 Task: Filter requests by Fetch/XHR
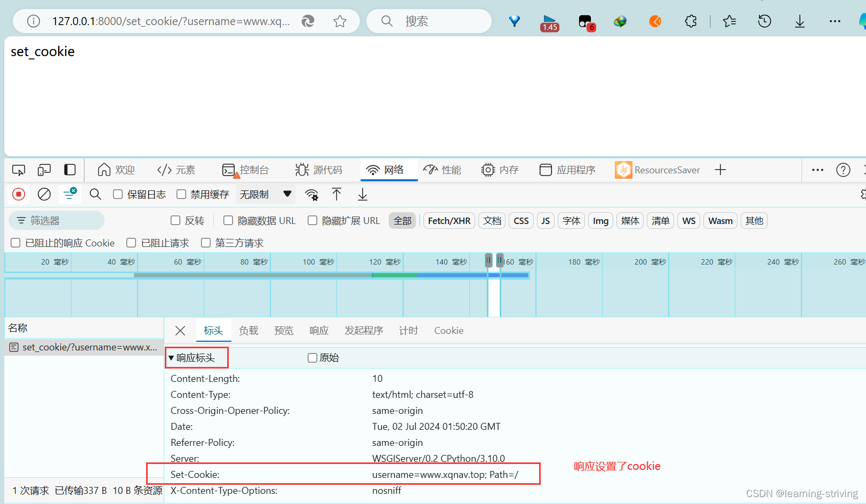click(x=448, y=220)
